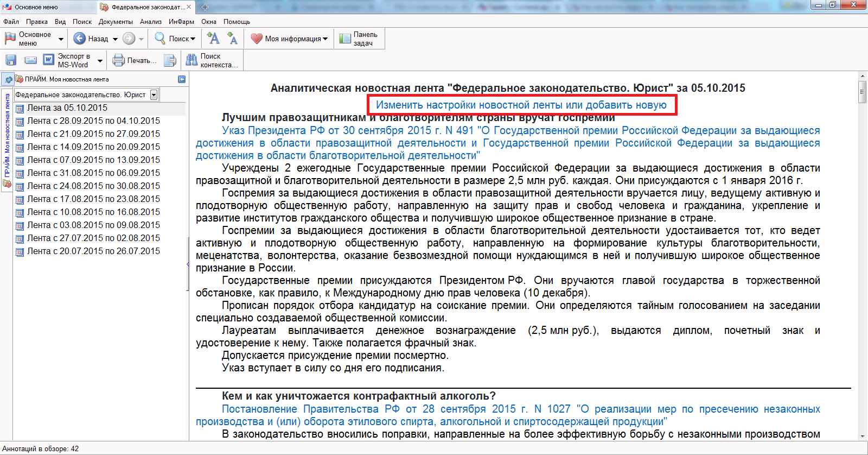Open Документы menu
This screenshot has width=868, height=455.
116,22
